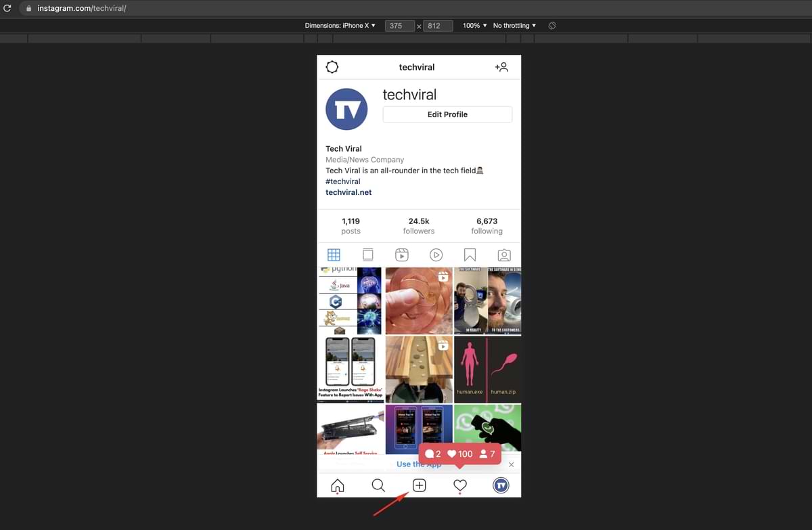Go to the Home feed icon
This screenshot has width=812, height=530.
pos(337,485)
